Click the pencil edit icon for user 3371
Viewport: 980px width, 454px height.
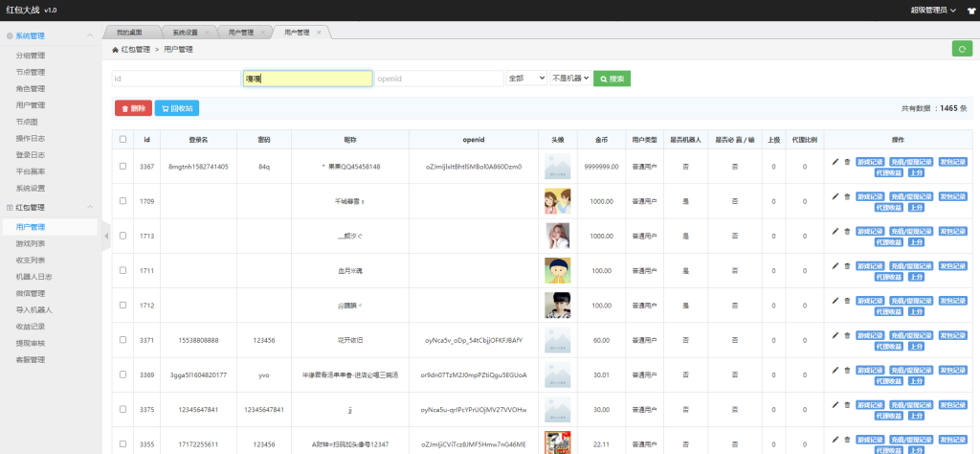[x=835, y=335]
